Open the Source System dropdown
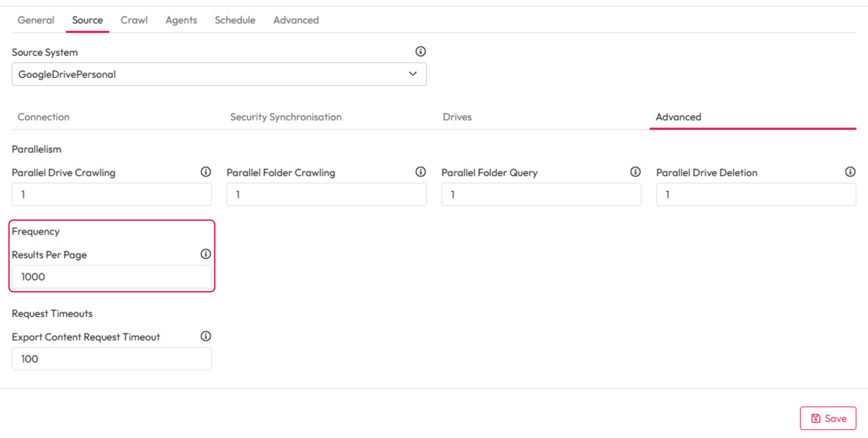Viewport: 868px width, 438px height. tap(219, 74)
